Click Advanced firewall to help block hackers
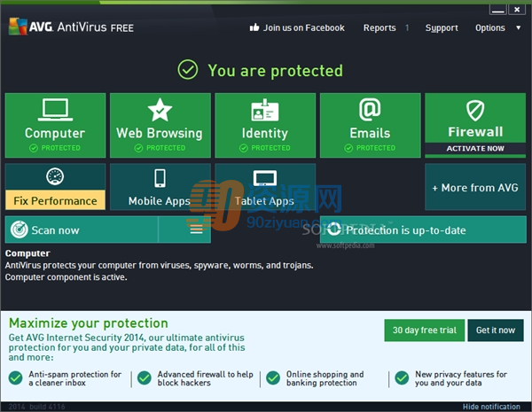 206,378
